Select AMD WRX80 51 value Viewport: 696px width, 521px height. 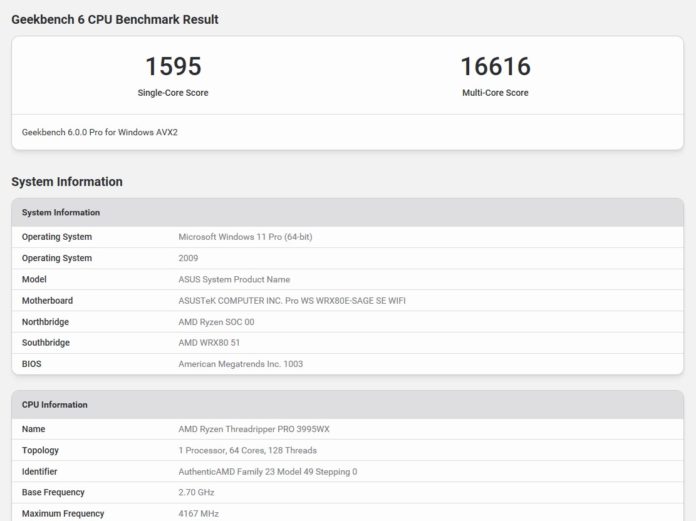[x=209, y=343]
